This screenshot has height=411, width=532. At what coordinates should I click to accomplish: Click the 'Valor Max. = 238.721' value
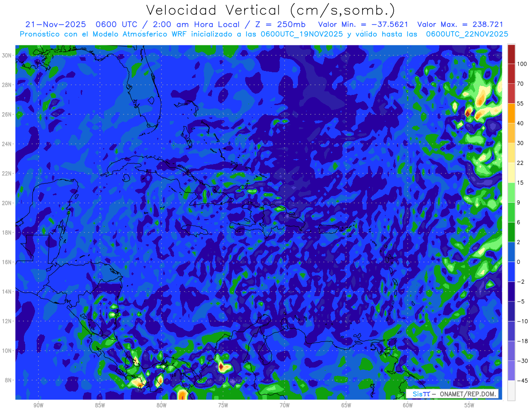pyautogui.click(x=460, y=24)
